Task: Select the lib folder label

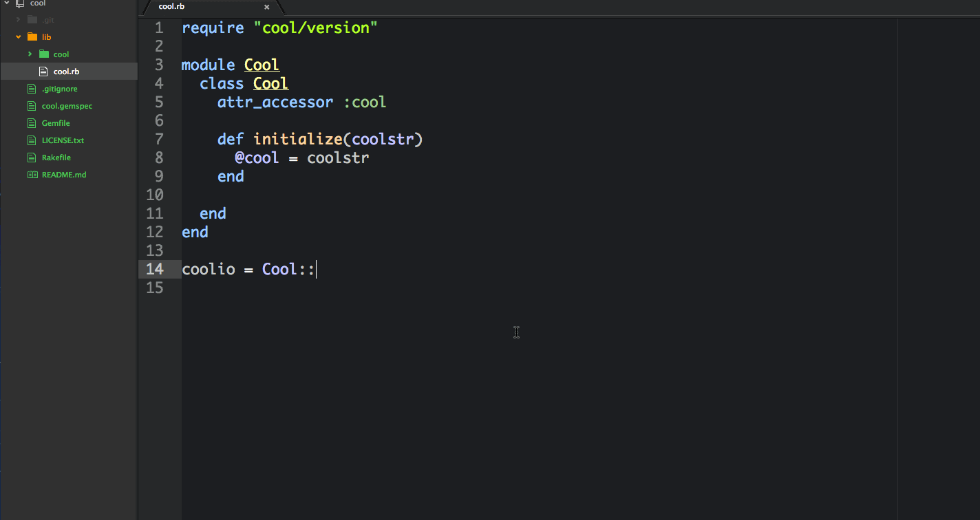Action: (47, 36)
